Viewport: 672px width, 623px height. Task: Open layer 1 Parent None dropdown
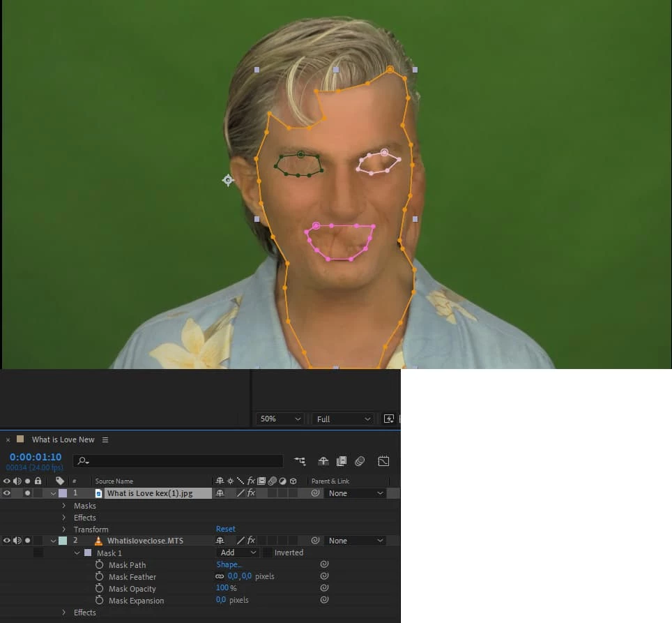click(x=355, y=493)
